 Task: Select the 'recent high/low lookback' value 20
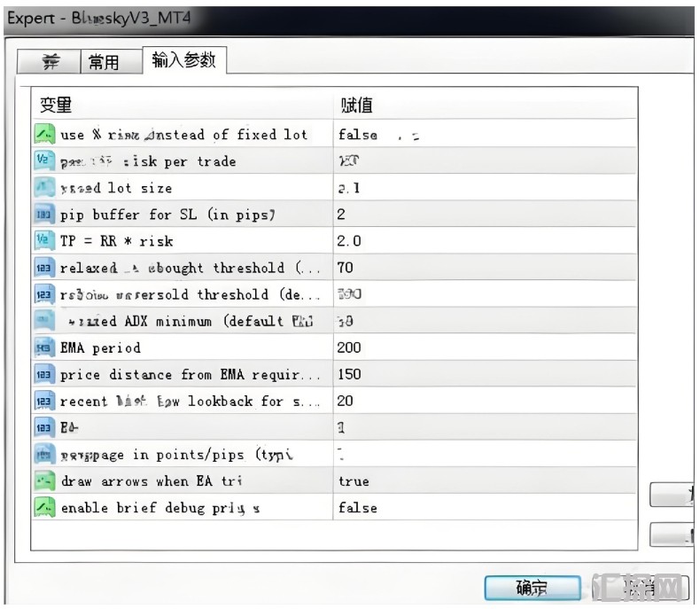pyautogui.click(x=346, y=401)
